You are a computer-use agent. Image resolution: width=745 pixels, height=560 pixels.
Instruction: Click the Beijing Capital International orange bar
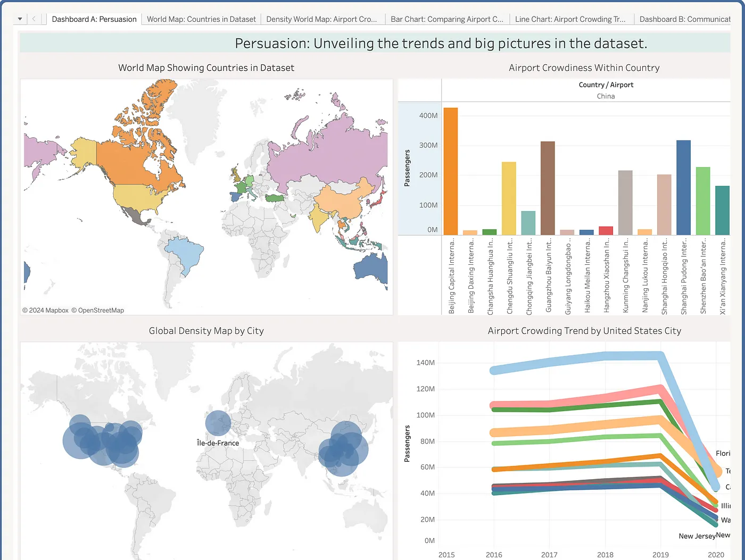451,171
